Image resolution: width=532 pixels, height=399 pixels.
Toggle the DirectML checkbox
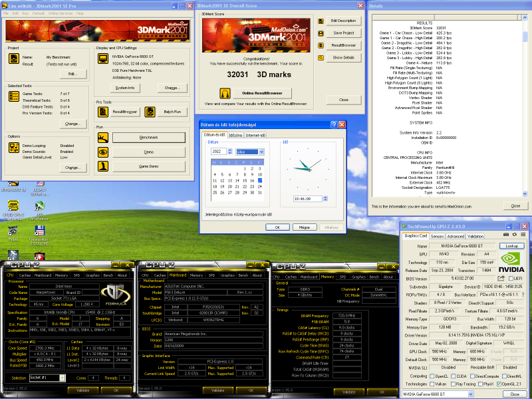[x=504, y=376]
